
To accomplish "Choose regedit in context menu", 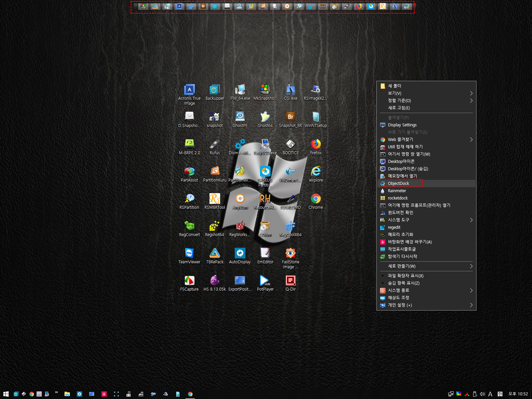I will tap(426, 227).
